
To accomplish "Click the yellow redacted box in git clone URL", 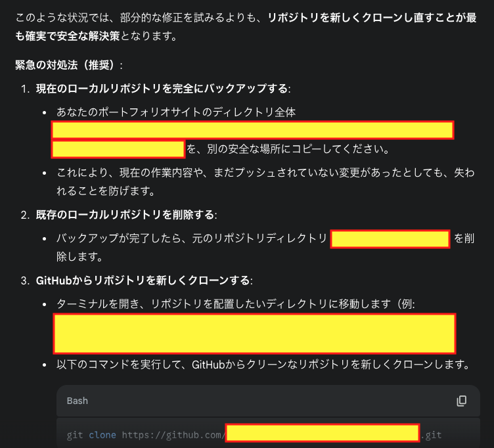I will [323, 433].
